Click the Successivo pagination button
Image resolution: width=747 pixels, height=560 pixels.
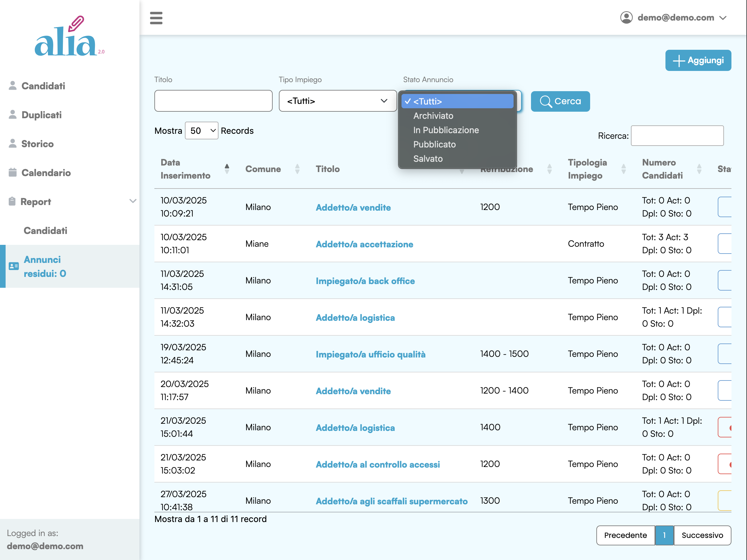[702, 535]
